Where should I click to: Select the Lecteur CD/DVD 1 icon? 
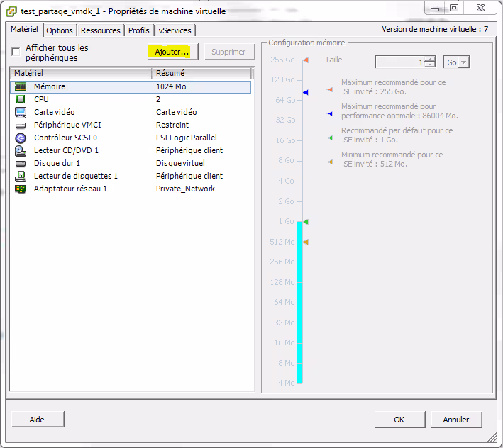pyautogui.click(x=21, y=150)
